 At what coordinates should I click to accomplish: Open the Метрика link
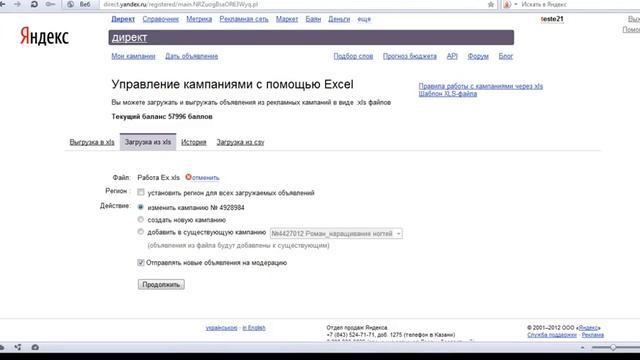199,19
